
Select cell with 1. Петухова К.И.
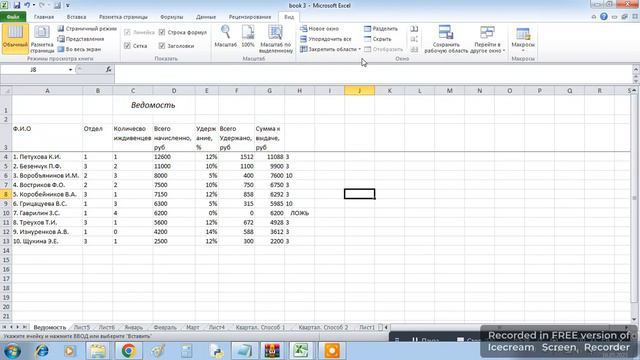pos(47,157)
